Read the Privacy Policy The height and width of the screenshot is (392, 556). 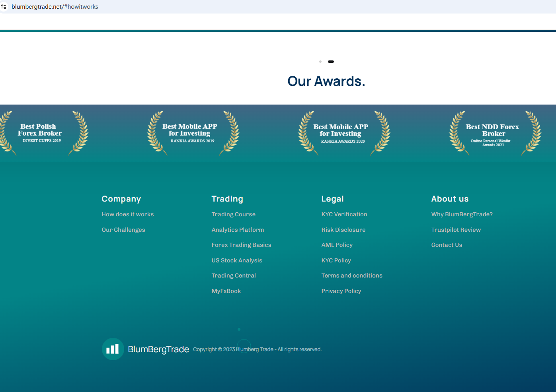pyautogui.click(x=341, y=291)
